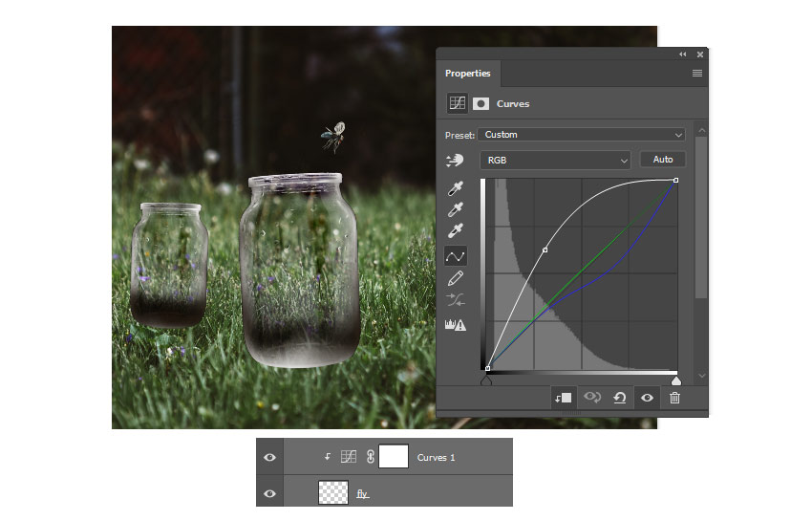Select the white point eyedropper
Screen dimensions: 812x521
(x=456, y=231)
